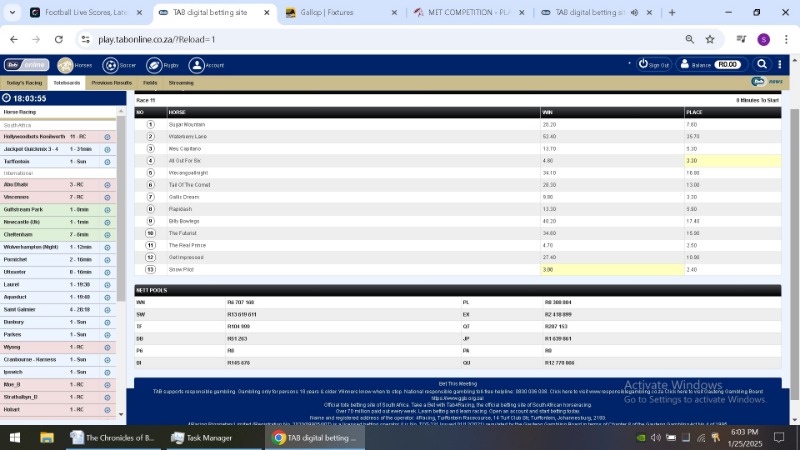Expand the Abu Dhabi meeting row arrow
The width and height of the screenshot is (800, 450).
pyautogui.click(x=107, y=185)
